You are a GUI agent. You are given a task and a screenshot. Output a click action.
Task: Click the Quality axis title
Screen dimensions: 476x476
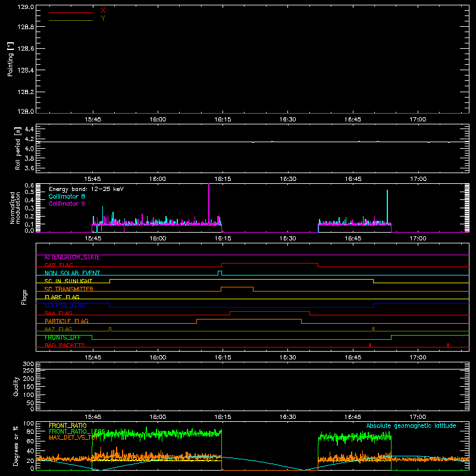point(16,386)
